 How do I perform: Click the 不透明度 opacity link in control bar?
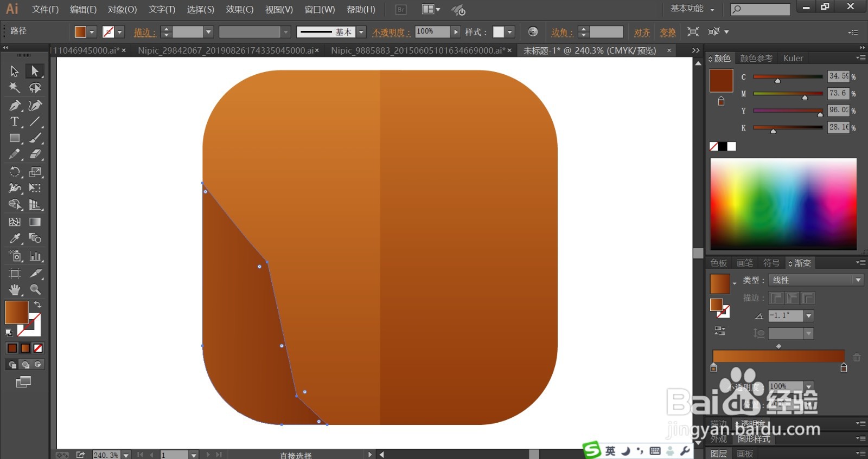pos(391,32)
